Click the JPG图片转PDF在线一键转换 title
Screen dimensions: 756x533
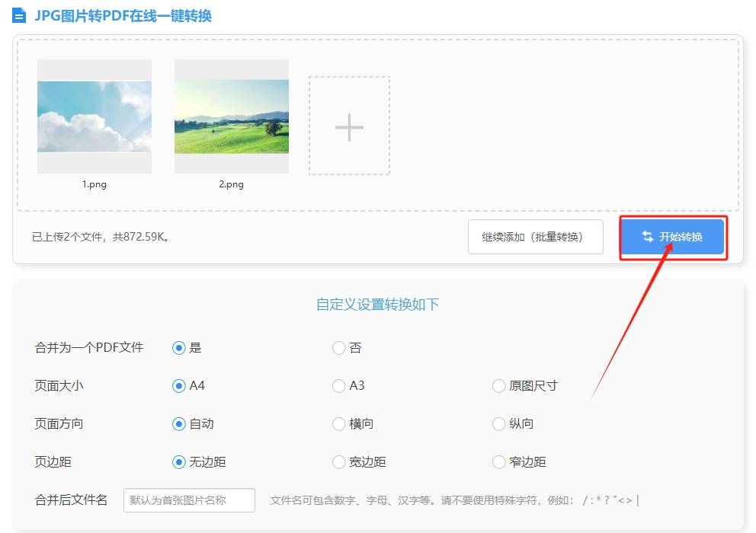click(123, 16)
